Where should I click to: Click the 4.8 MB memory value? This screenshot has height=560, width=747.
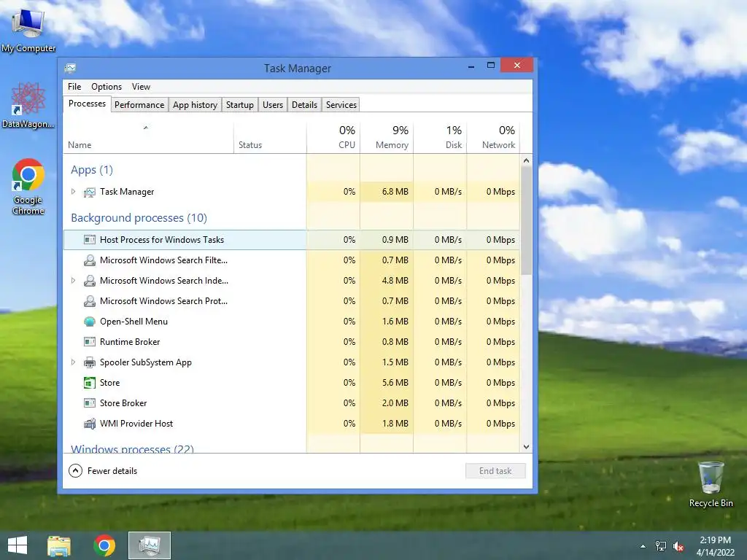click(395, 281)
